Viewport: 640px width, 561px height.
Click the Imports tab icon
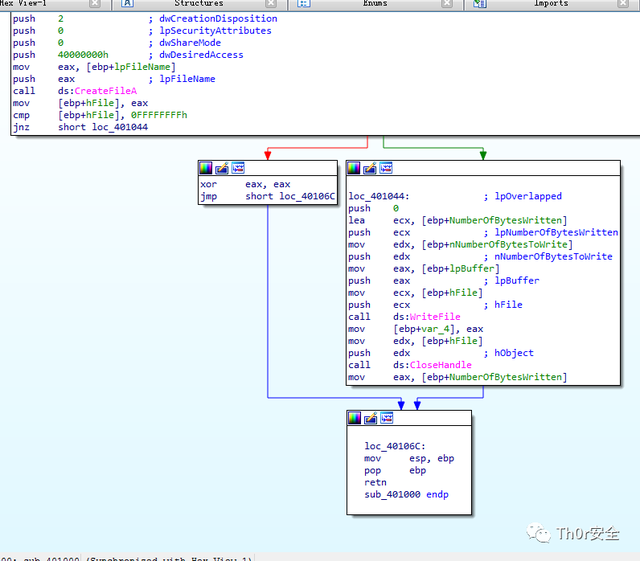(480, 3)
